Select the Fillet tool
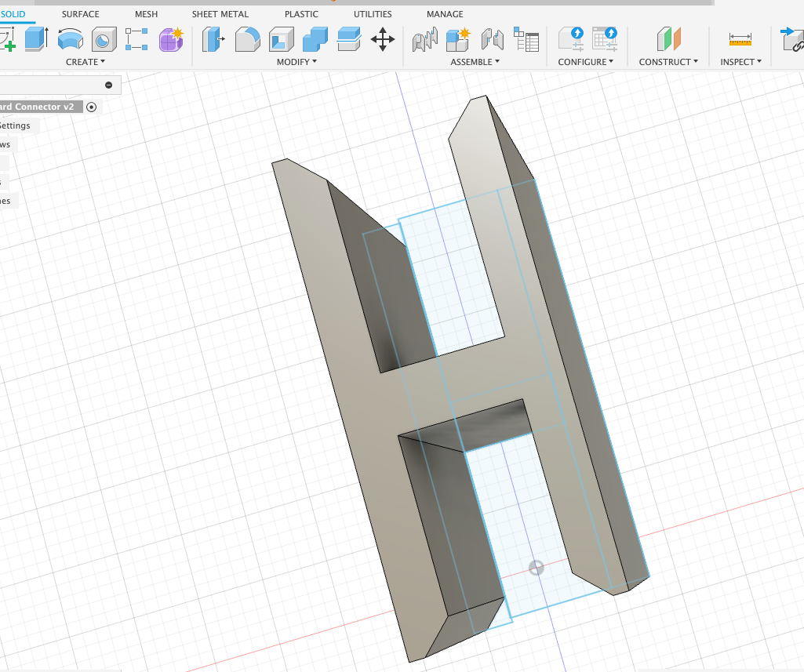 tap(248, 38)
